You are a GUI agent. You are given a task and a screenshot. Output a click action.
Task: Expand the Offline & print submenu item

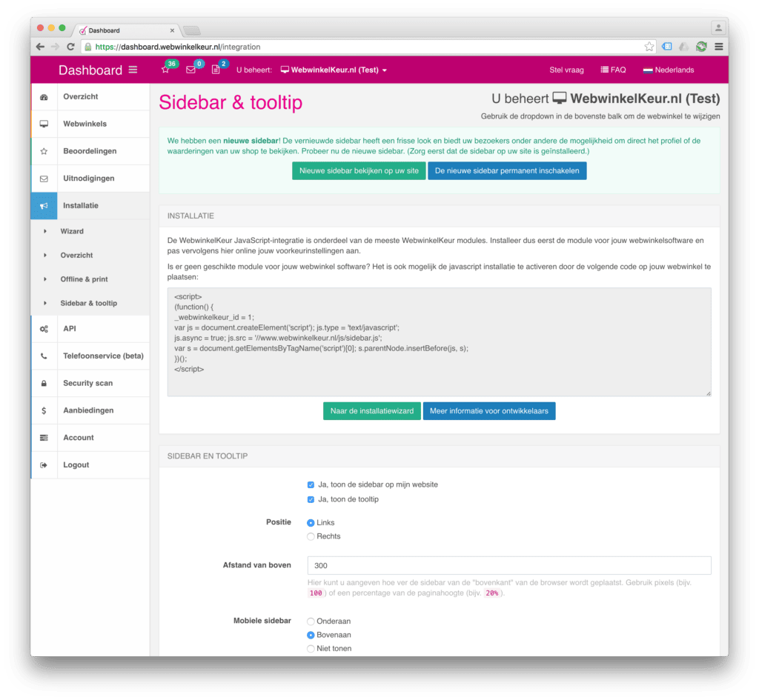(x=84, y=279)
